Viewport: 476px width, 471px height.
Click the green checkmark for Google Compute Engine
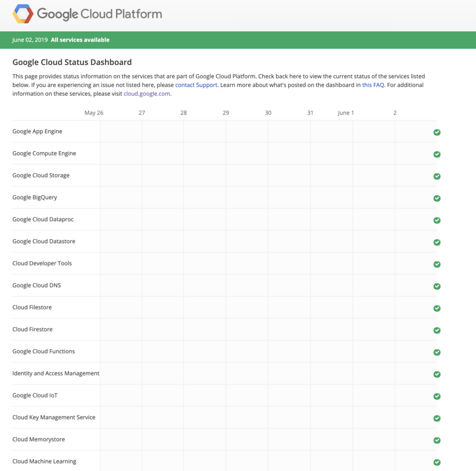(x=437, y=154)
